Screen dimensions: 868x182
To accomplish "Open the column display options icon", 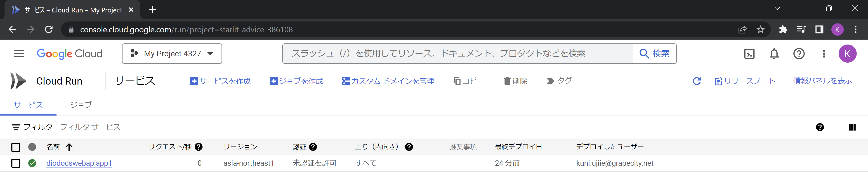I will (852, 127).
